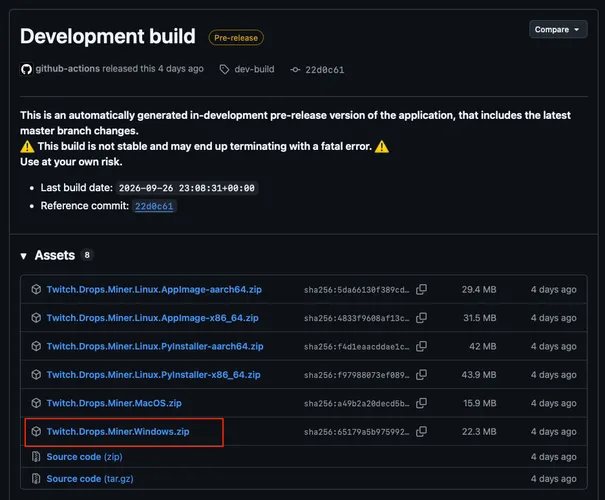Open the dev-build tag link

(x=254, y=69)
